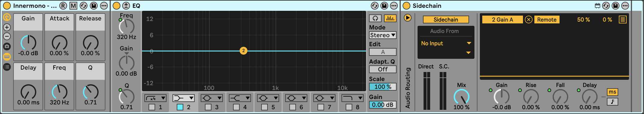Click the Q macro knob
The height and width of the screenshot is (114, 644).
(90, 92)
